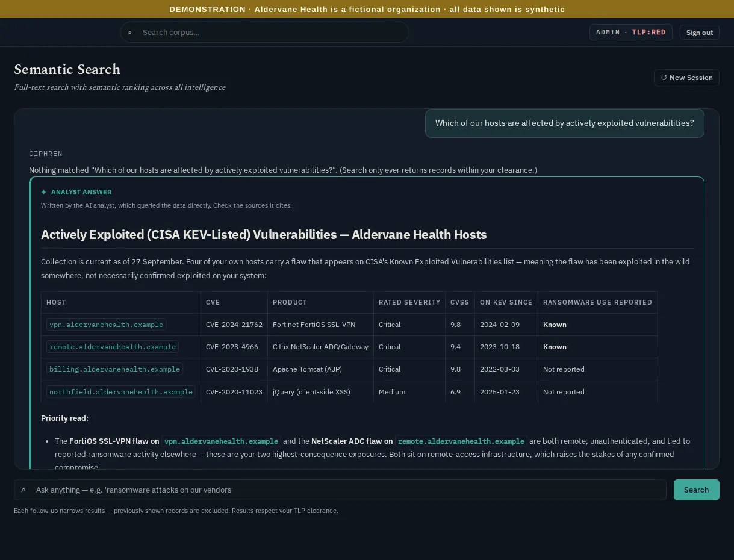Open vpn.aldervanehealth.example in the table's Host column
The height and width of the screenshot is (560, 734).
click(x=106, y=325)
